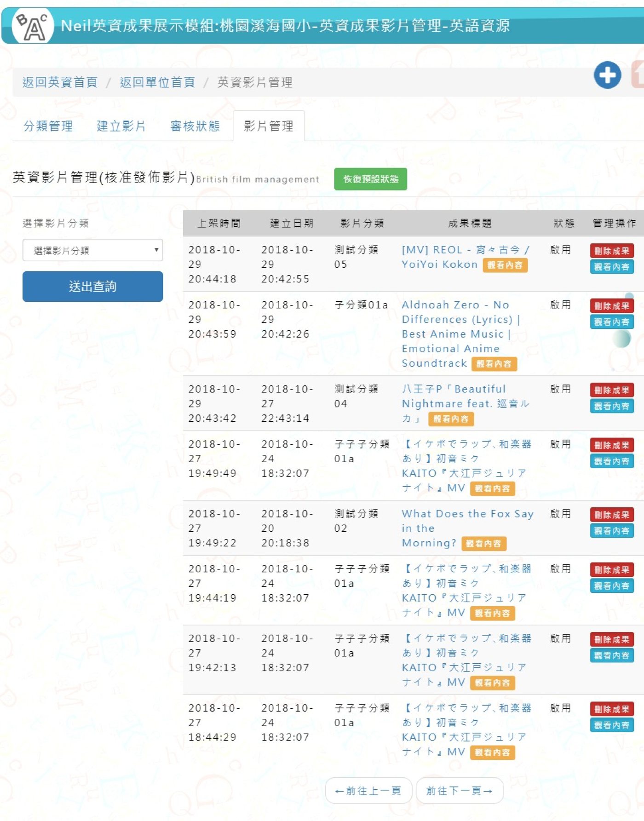Switch to the 分類管理 tab

48,126
